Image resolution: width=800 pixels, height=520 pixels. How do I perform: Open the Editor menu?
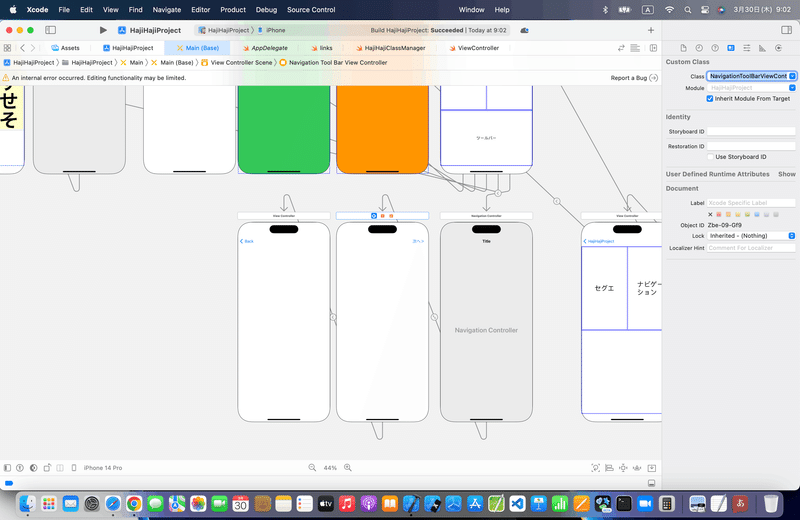point(201,10)
